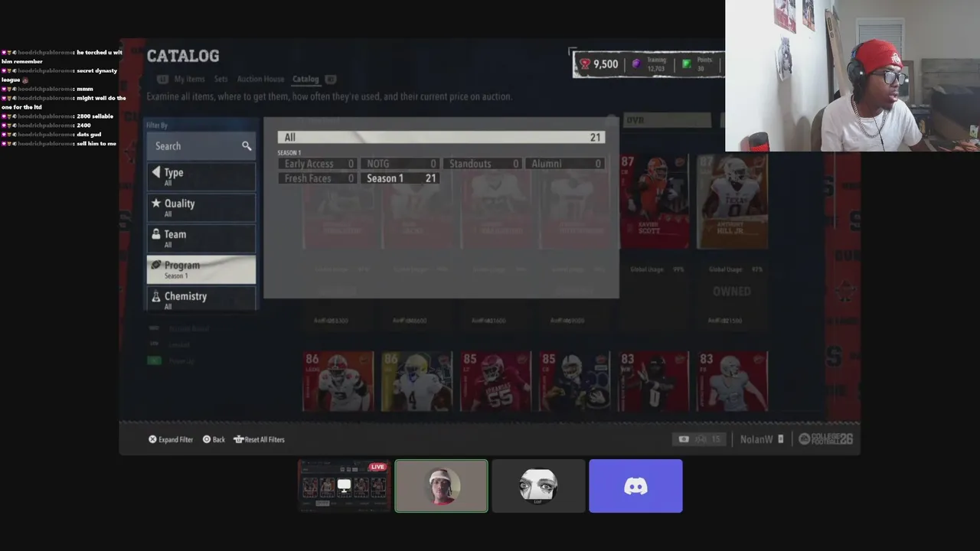Click the search magnifier icon
Screen dimensions: 980x551
click(247, 146)
